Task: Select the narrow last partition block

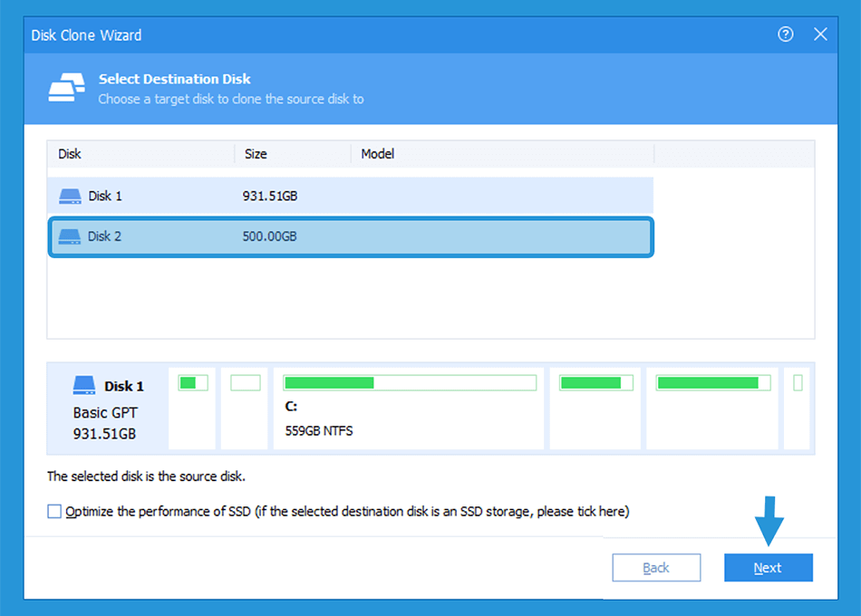Action: 797,409
